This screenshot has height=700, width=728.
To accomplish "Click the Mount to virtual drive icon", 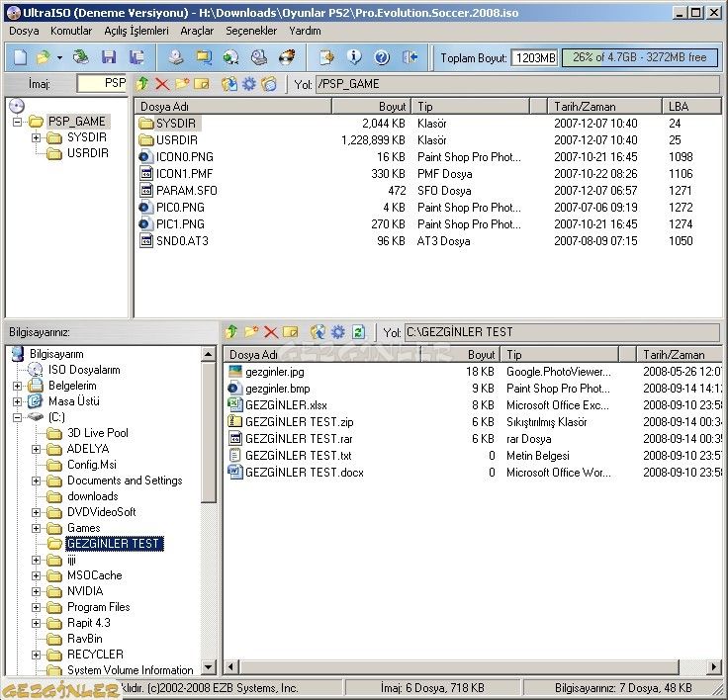I will pos(258,57).
